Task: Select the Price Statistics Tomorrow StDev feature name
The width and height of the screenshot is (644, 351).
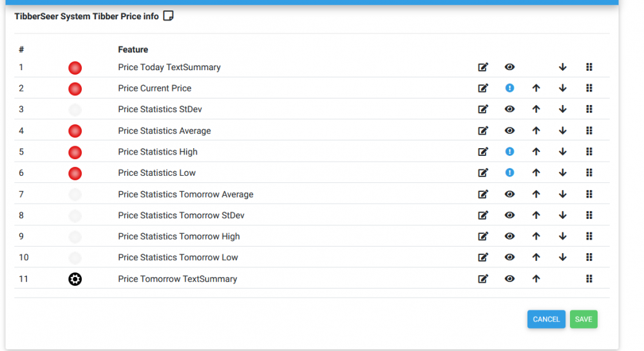Action: point(181,215)
